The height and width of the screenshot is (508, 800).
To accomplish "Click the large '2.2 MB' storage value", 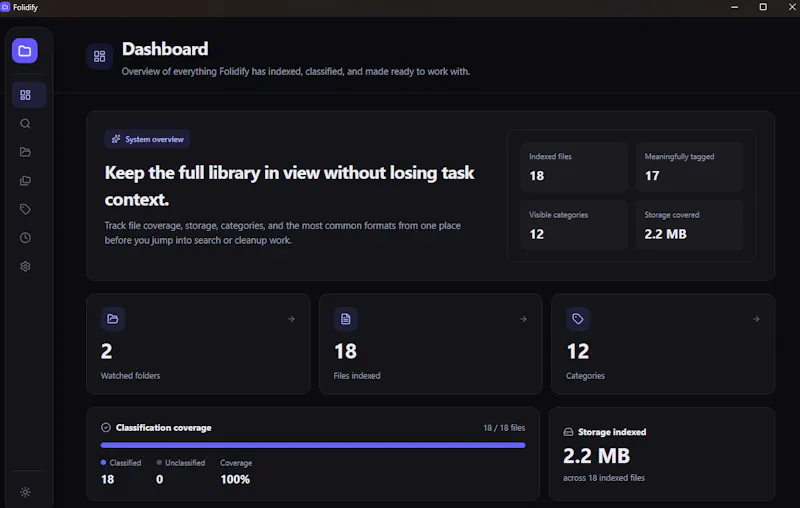I will (596, 456).
